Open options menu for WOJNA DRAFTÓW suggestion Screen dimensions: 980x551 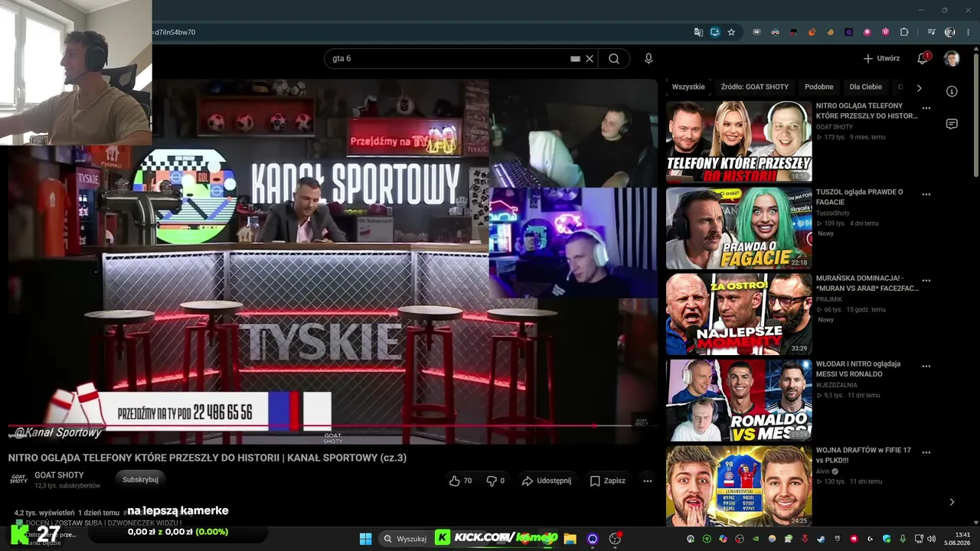tap(926, 453)
